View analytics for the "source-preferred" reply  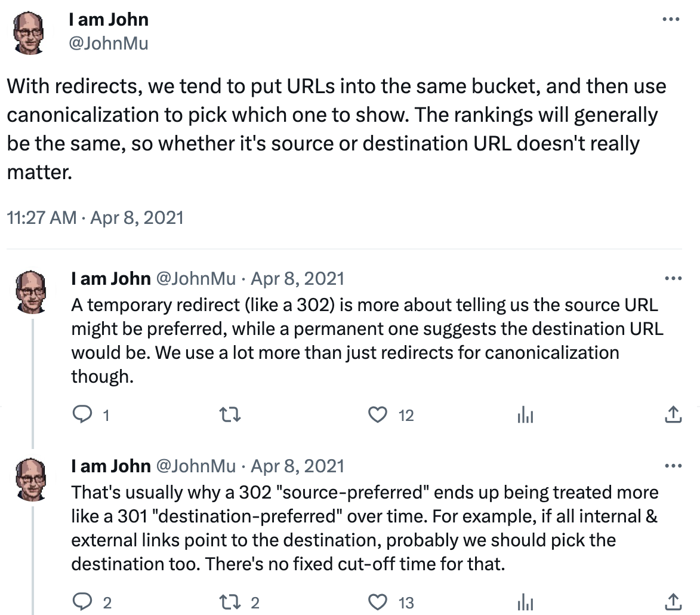click(525, 602)
